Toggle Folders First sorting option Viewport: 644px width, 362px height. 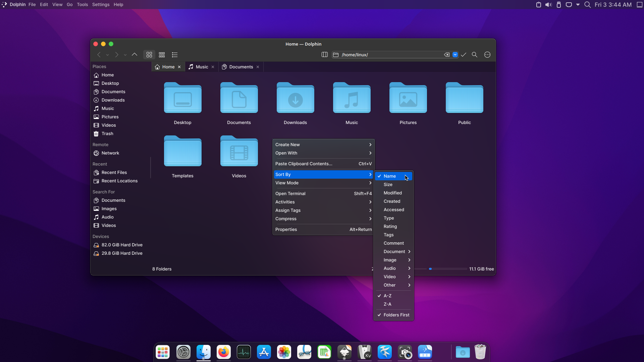(396, 315)
